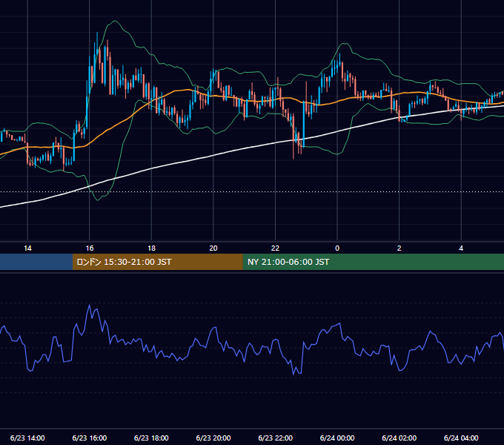Click the ロンドン 15:30-21:00 JST session band

157,262
